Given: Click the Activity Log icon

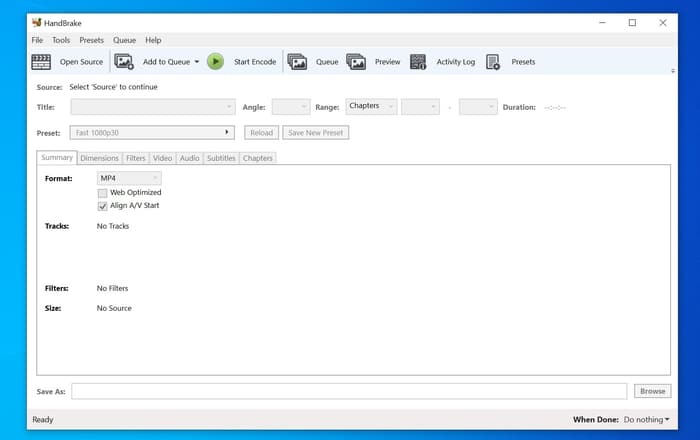Looking at the screenshot, I should (x=418, y=62).
